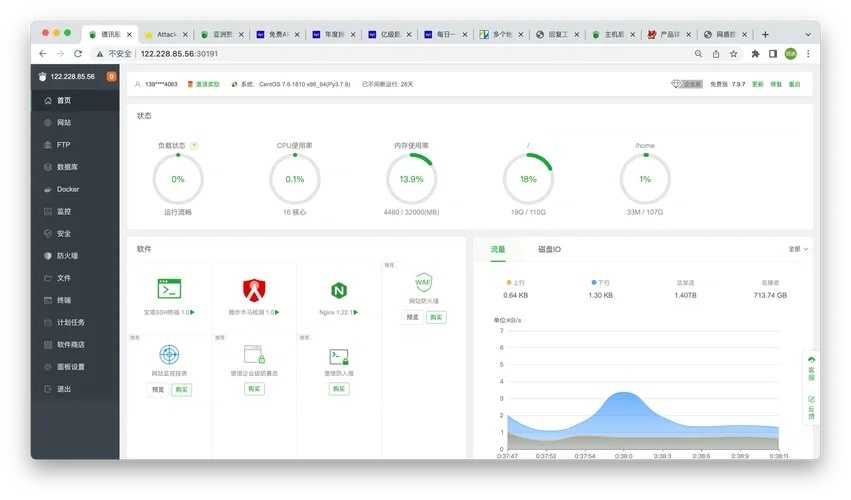Click the blue target website monitoring report icon
This screenshot has height=500, width=851.
pos(169,355)
